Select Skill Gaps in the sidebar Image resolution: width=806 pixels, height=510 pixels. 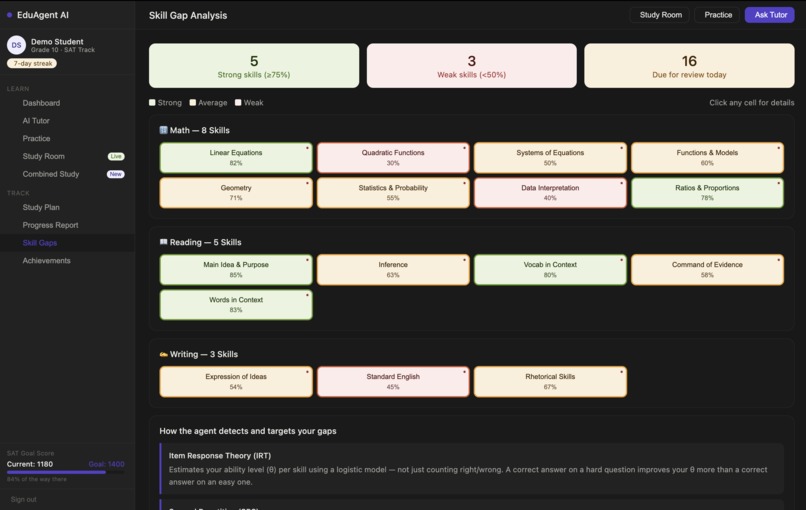(40, 243)
